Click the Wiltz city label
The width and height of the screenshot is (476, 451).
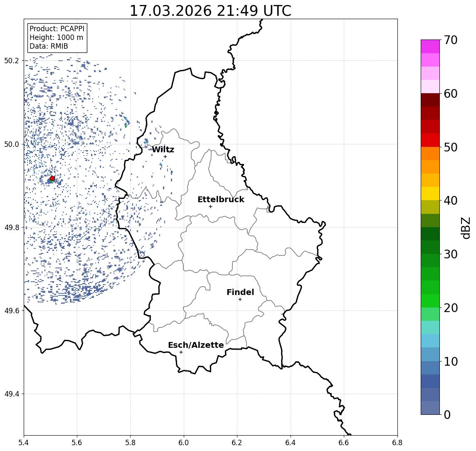click(x=163, y=149)
